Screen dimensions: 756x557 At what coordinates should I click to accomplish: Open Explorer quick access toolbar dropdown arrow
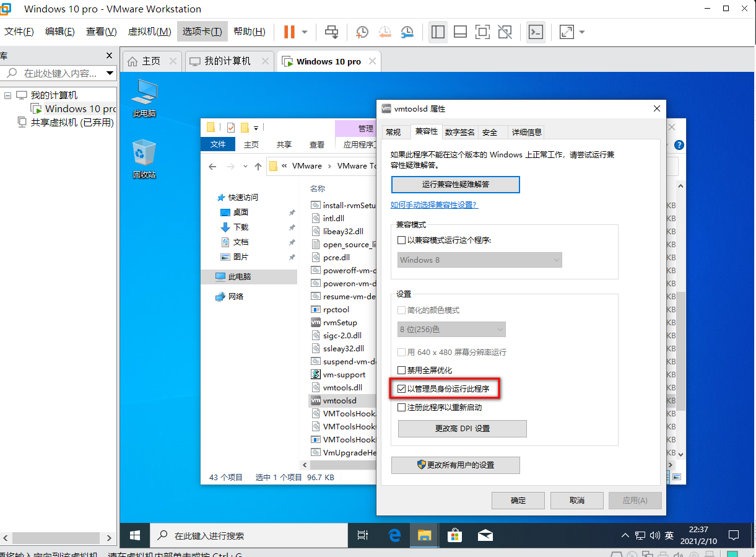[256, 128]
